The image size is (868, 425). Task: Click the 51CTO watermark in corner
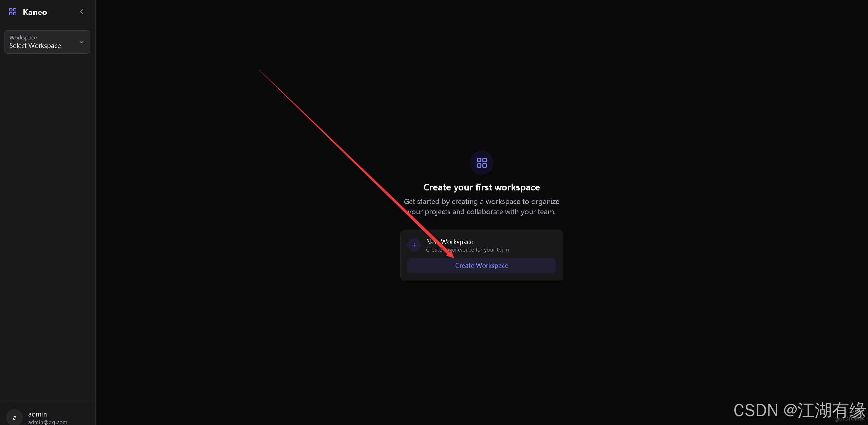(x=849, y=419)
